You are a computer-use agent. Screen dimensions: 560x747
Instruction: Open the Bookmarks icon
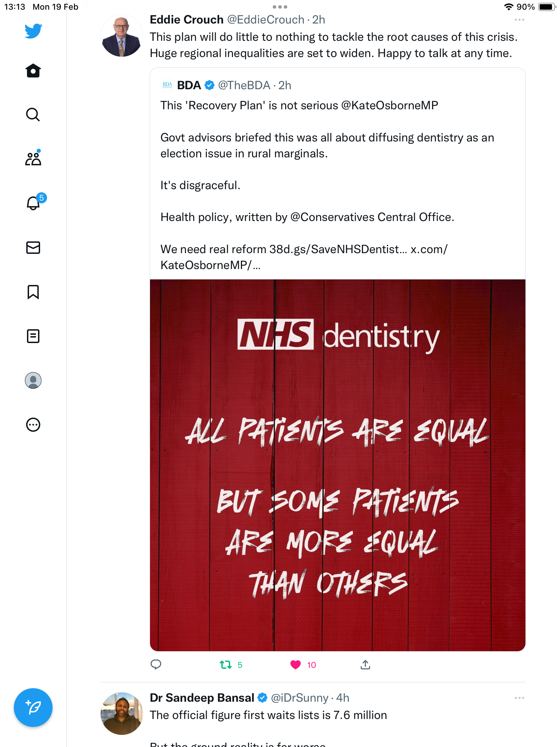tap(33, 292)
